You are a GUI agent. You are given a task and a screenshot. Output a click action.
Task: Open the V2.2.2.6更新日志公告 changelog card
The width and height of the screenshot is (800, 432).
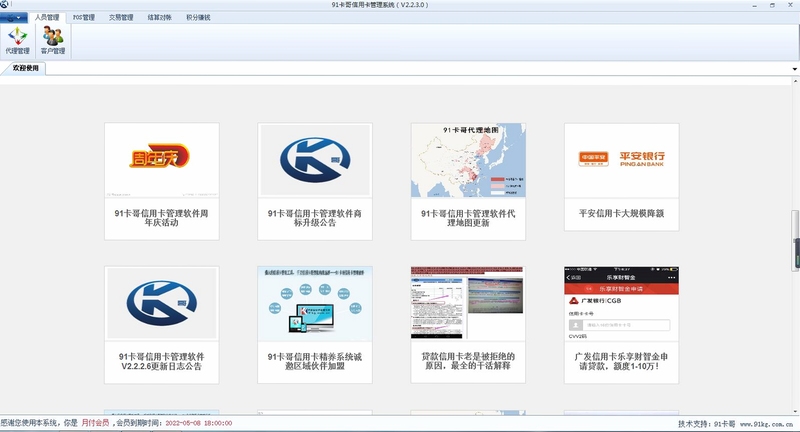click(162, 324)
